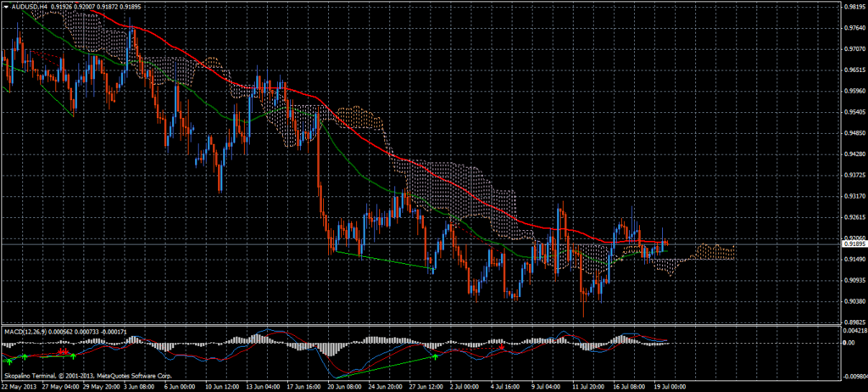Click the divider between price chart and MACD
Image resolution: width=868 pixels, height=392 pixels.
point(424,326)
